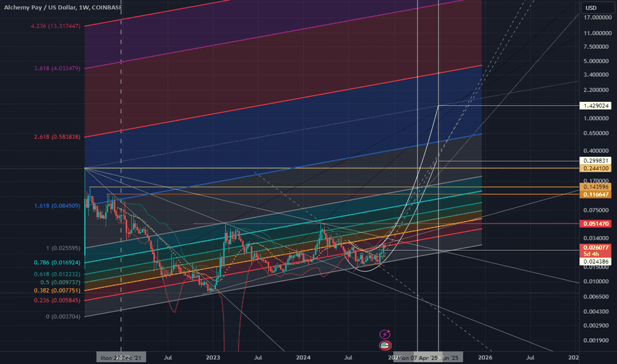Image resolution: width=617 pixels, height=364 pixels.
Task: Click the 2.200000 price axis value
Action: click(x=597, y=90)
